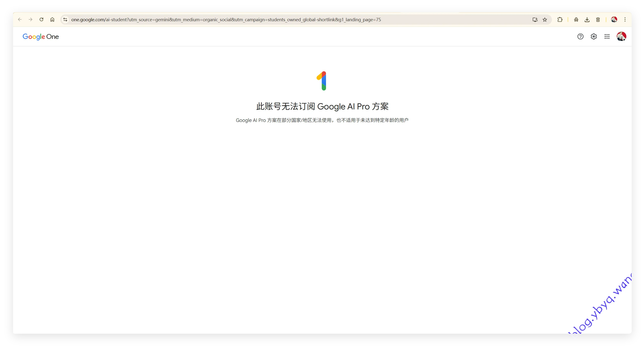Open the Google One help icon

click(580, 36)
